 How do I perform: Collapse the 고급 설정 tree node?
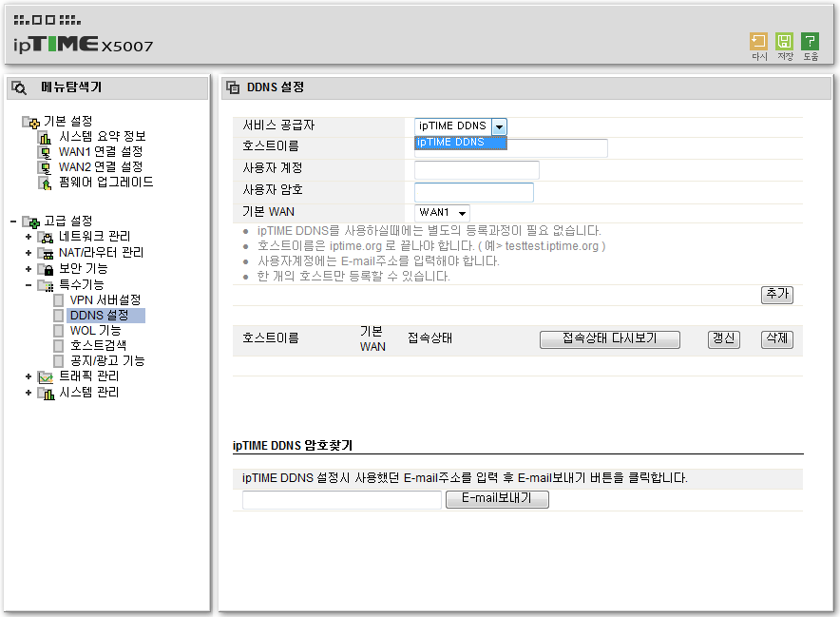13,222
